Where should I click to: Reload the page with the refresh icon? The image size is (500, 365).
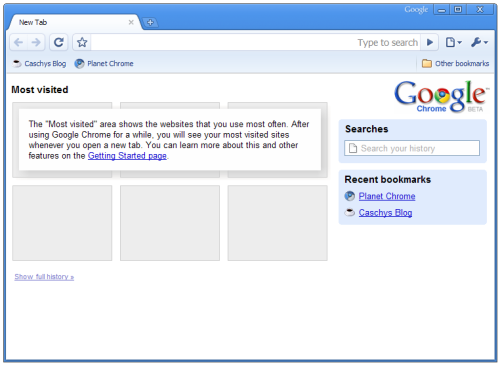tap(59, 42)
